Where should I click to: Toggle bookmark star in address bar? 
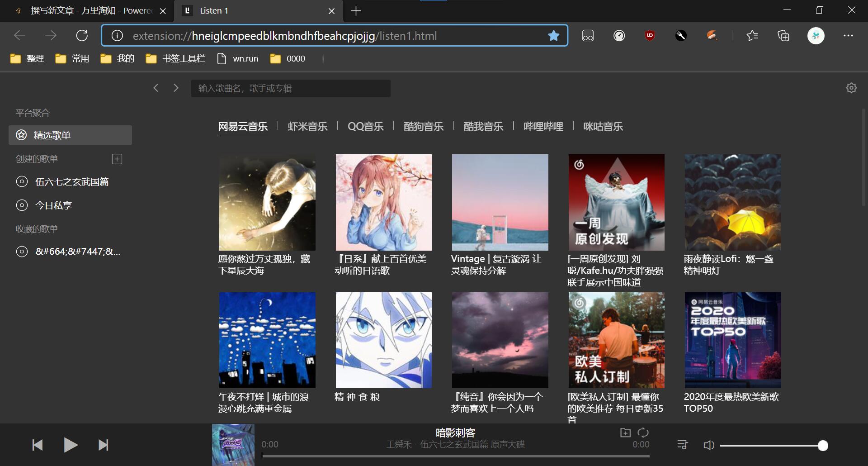pyautogui.click(x=553, y=36)
